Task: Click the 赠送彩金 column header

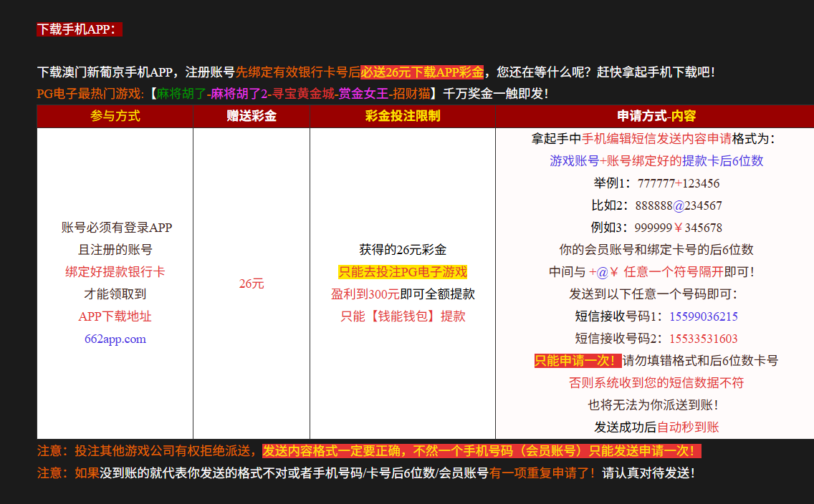Action: click(x=252, y=116)
